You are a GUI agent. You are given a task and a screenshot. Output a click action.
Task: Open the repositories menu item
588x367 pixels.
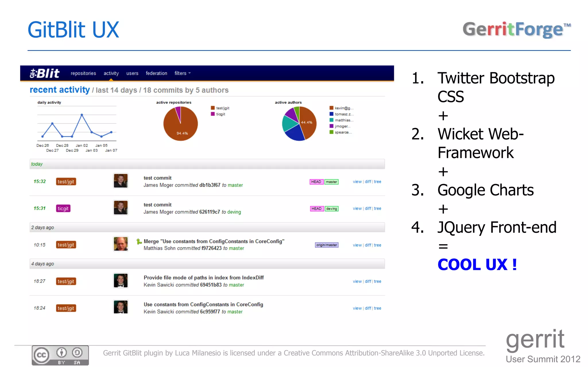pos(83,73)
